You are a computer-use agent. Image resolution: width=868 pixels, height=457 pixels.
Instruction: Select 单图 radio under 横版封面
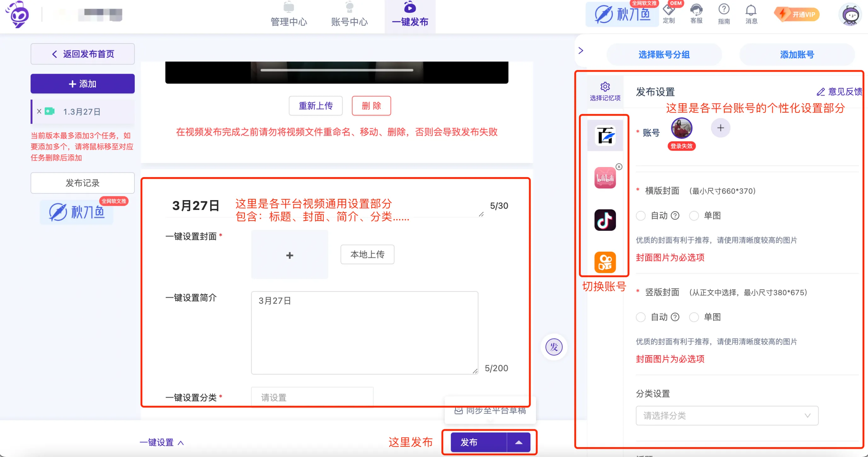tap(694, 216)
